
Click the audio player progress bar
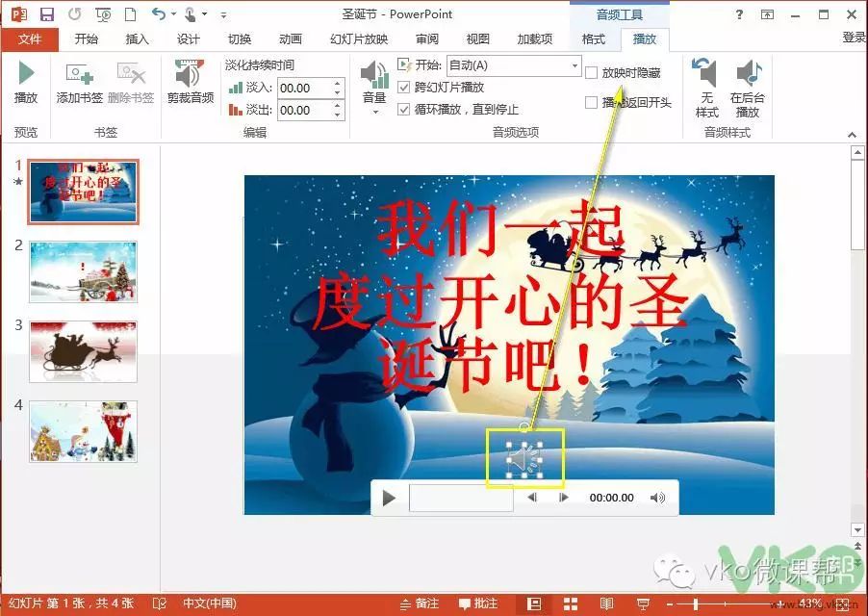pyautogui.click(x=460, y=498)
